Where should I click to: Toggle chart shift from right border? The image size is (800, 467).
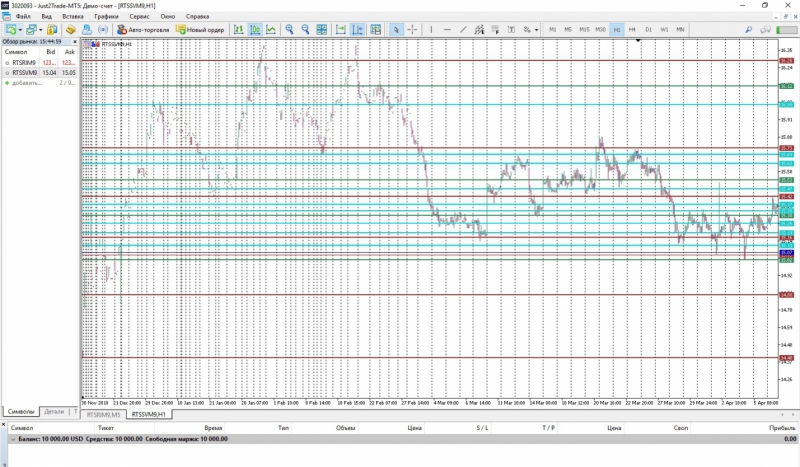point(357,30)
